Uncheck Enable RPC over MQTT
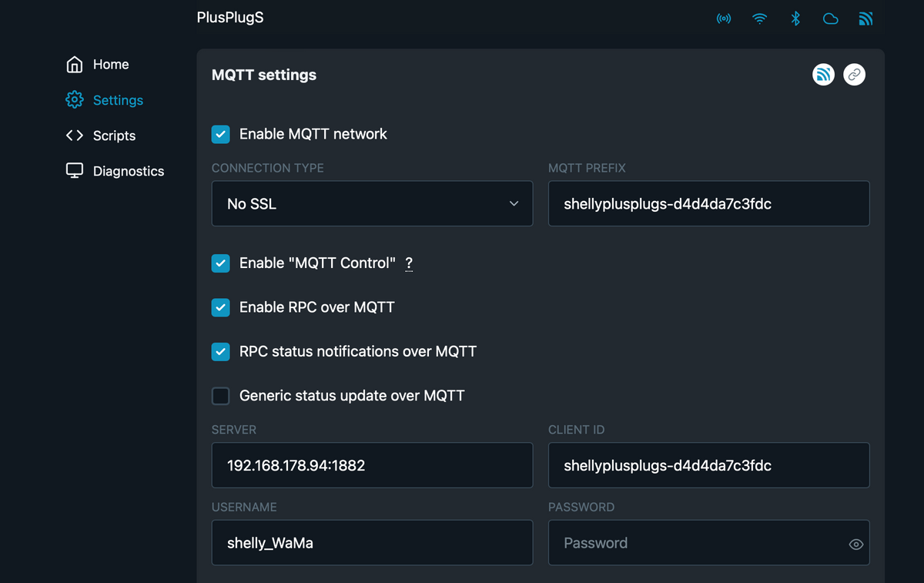This screenshot has height=583, width=924. pyautogui.click(x=221, y=308)
